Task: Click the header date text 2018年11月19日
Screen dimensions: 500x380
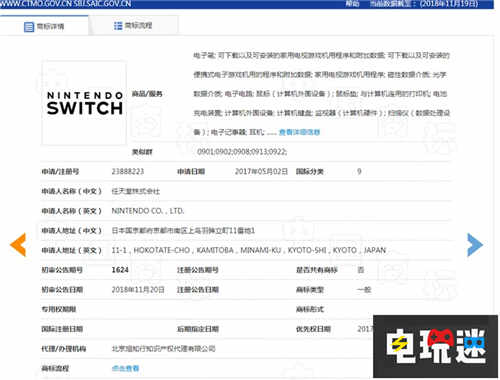Action: 449,4
